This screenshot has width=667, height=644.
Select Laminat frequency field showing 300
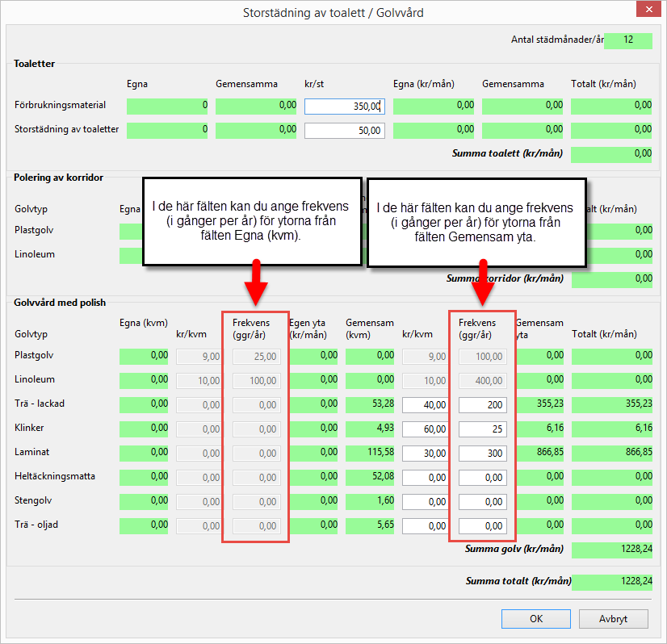coord(482,454)
